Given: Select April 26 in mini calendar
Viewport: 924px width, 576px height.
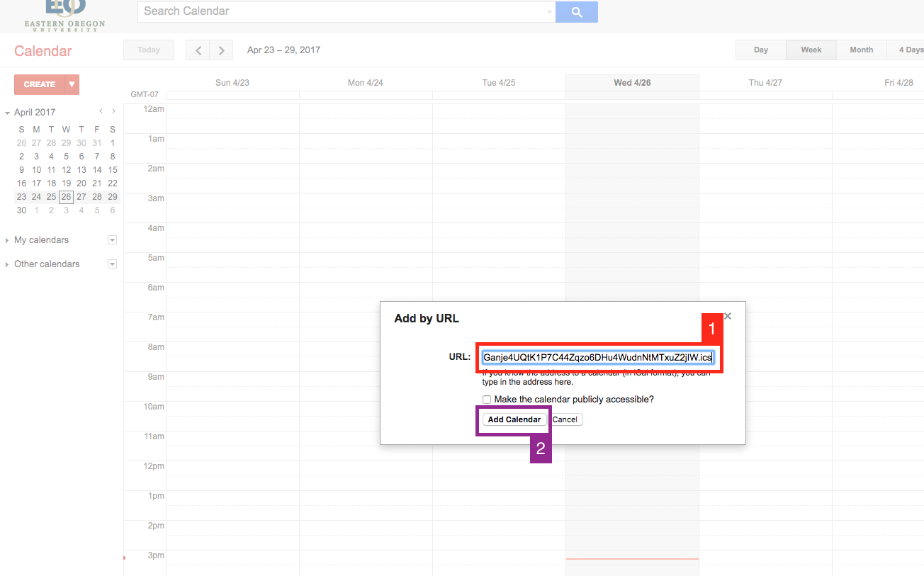Looking at the screenshot, I should (67, 197).
